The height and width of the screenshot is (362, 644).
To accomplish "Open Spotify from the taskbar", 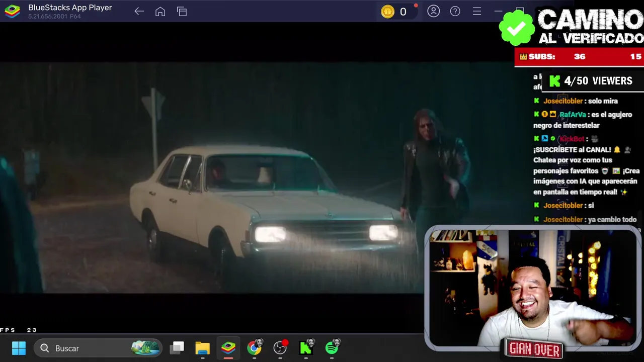I will (x=332, y=348).
